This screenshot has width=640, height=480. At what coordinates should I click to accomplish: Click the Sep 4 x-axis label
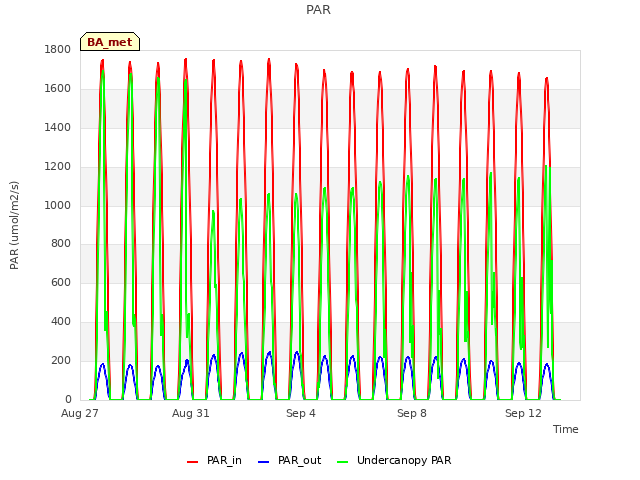[x=301, y=413]
